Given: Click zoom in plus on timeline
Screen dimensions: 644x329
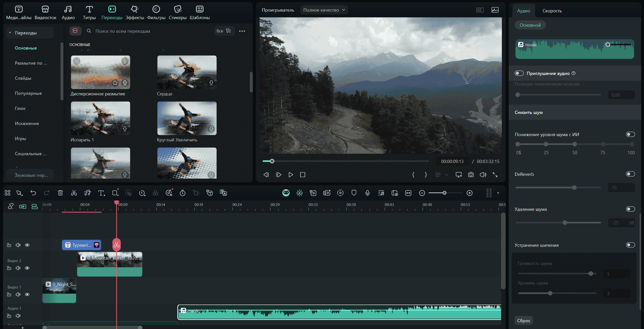Looking at the screenshot, I should pos(469,193).
